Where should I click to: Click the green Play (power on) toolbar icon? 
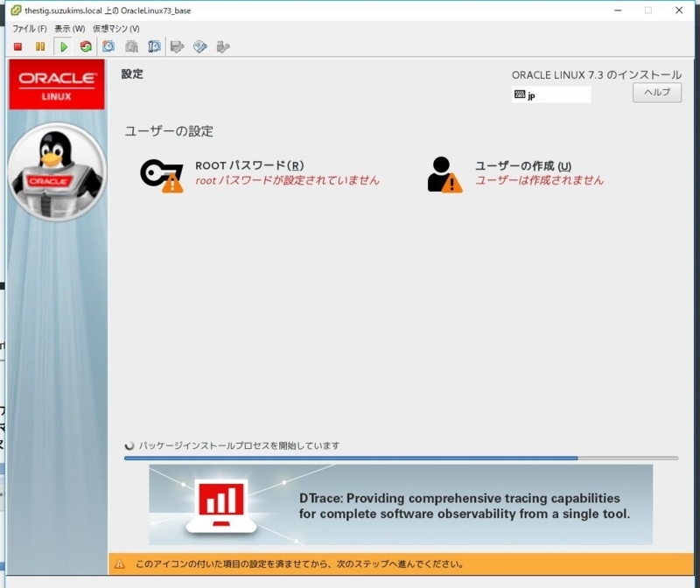pos(63,46)
